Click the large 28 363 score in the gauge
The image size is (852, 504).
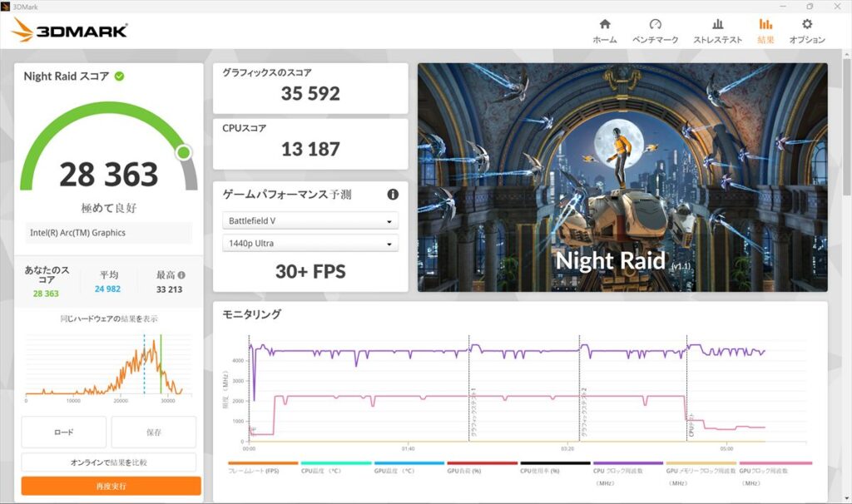(109, 175)
